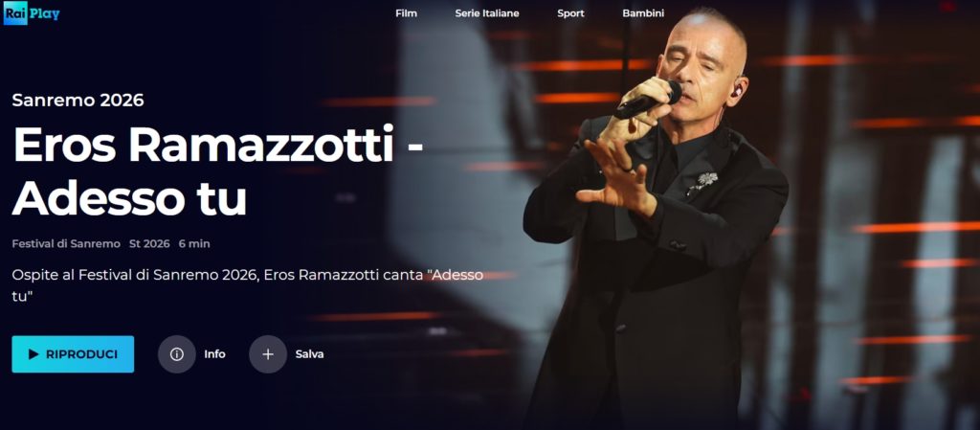Go to the Sport section
This screenshot has width=980, height=430.
[x=570, y=13]
